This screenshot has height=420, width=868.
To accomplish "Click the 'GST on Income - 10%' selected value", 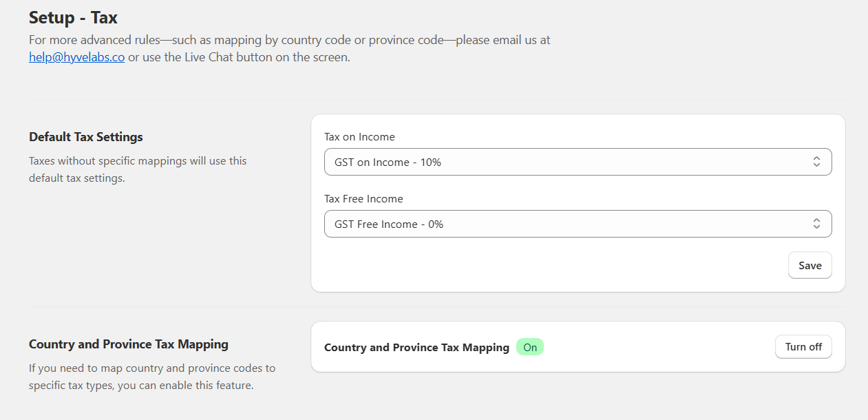I will coord(388,162).
